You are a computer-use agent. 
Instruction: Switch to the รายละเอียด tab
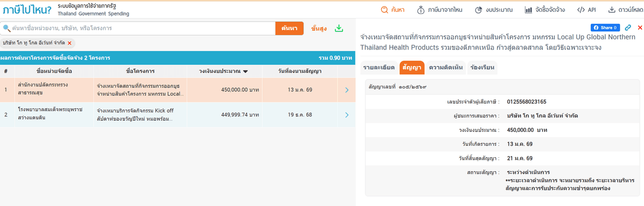(x=379, y=68)
